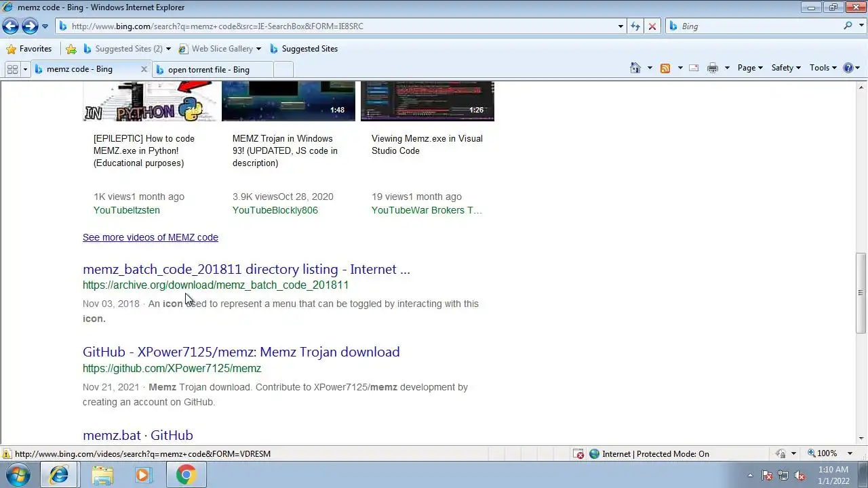868x488 pixels.
Task: Open the 1:26 Visual Studio Code video thumbnail
Action: pyautogui.click(x=427, y=101)
